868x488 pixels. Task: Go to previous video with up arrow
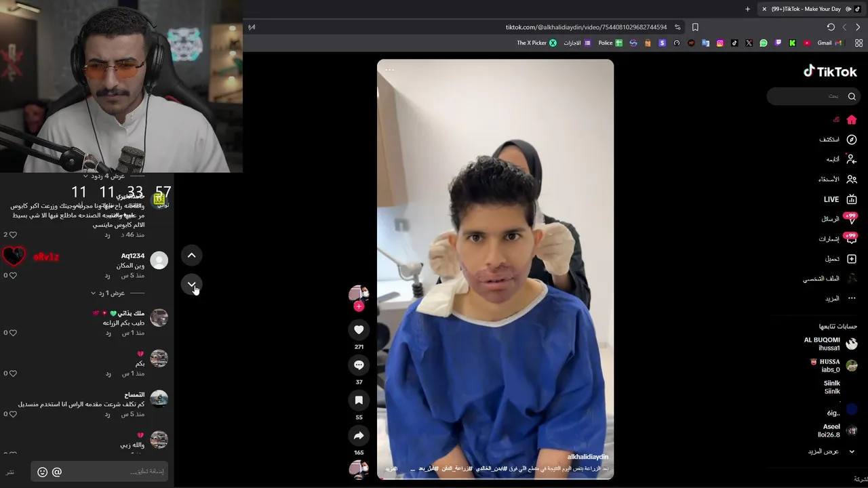(192, 256)
